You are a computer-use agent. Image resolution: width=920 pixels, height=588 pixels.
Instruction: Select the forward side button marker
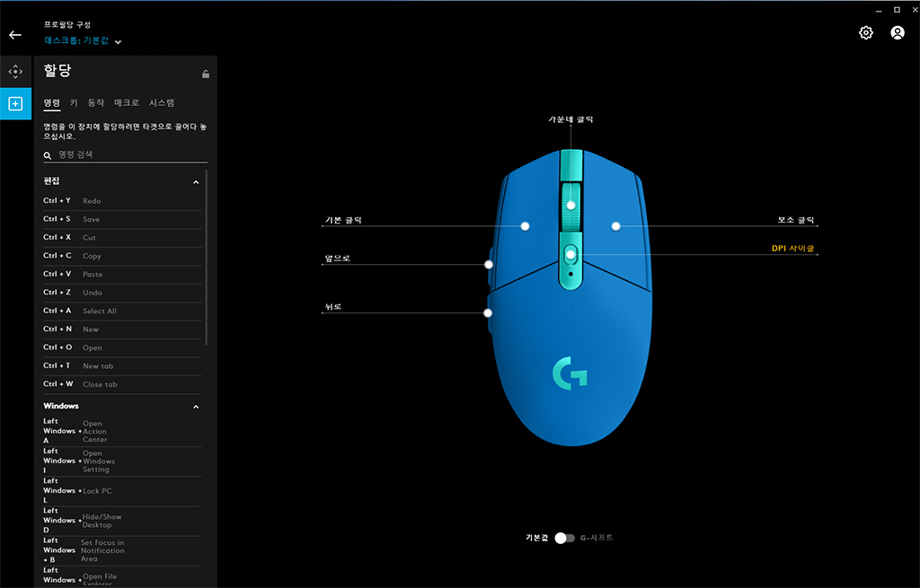pyautogui.click(x=489, y=265)
